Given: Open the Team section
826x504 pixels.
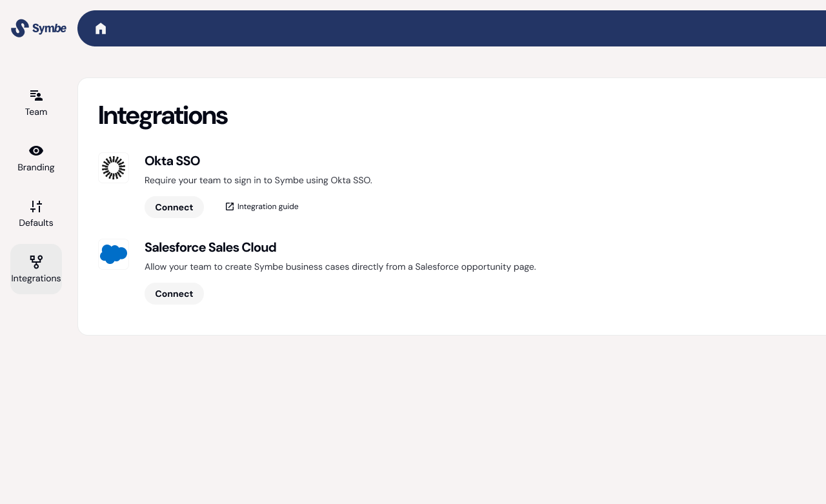Looking at the screenshot, I should click(36, 103).
